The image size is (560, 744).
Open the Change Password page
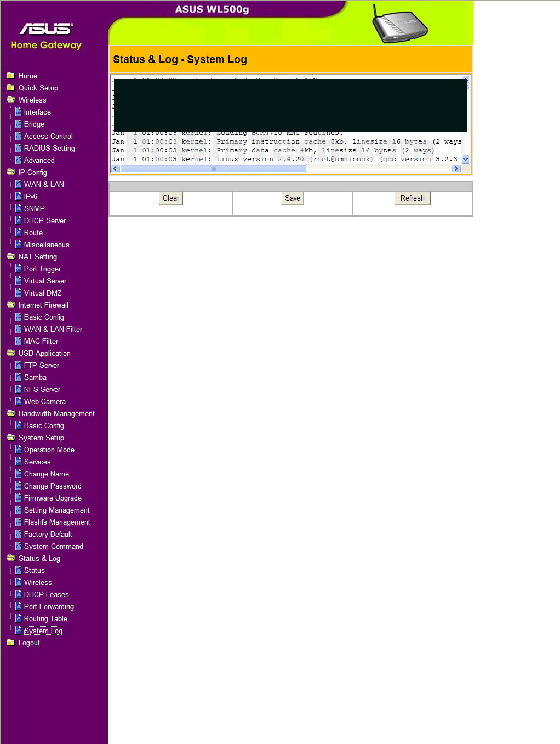coord(53,486)
